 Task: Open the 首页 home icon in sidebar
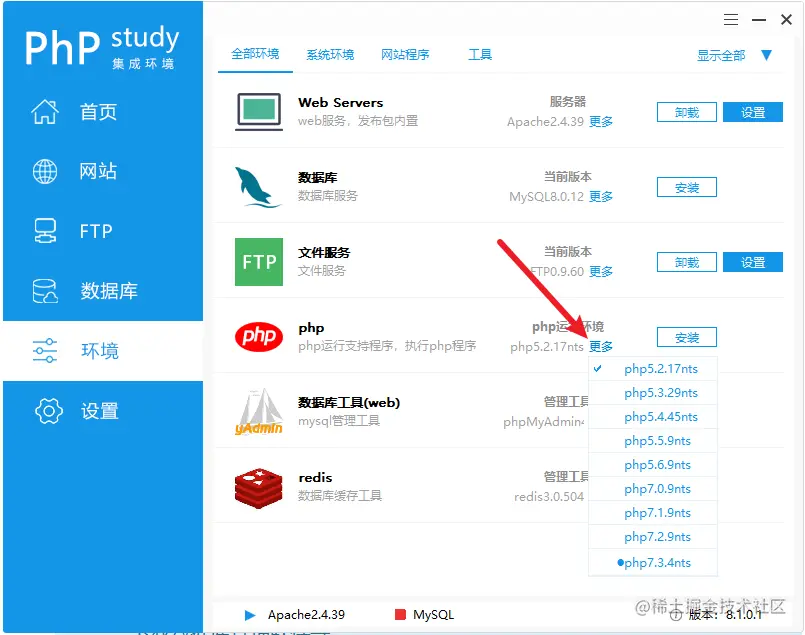45,112
